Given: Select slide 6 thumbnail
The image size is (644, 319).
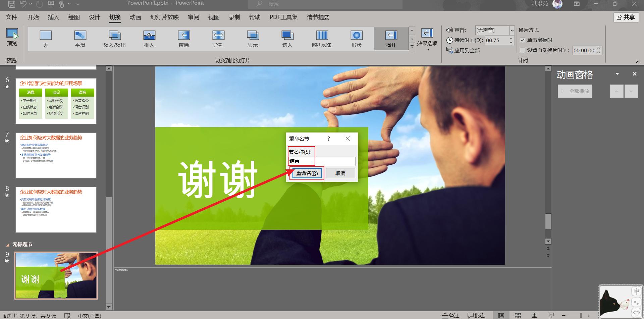Looking at the screenshot, I should coord(56,101).
